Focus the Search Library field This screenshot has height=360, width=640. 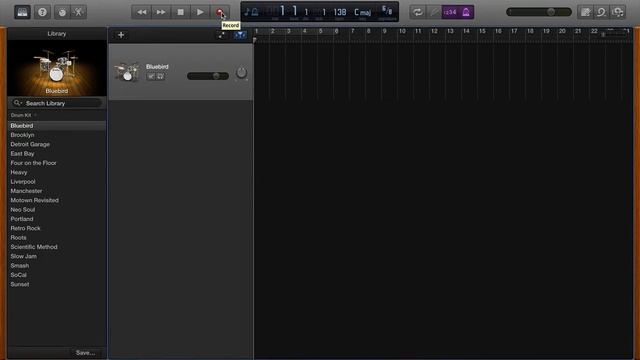click(x=57, y=103)
